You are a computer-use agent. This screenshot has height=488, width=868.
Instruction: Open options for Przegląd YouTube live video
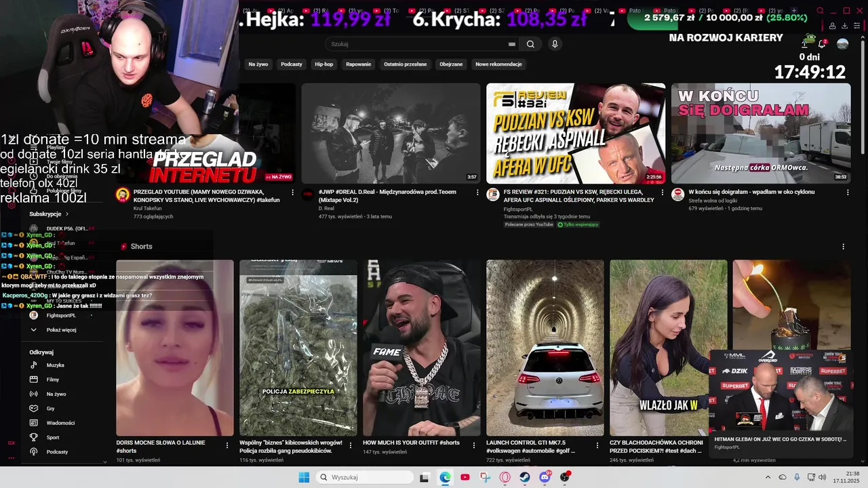click(x=293, y=192)
